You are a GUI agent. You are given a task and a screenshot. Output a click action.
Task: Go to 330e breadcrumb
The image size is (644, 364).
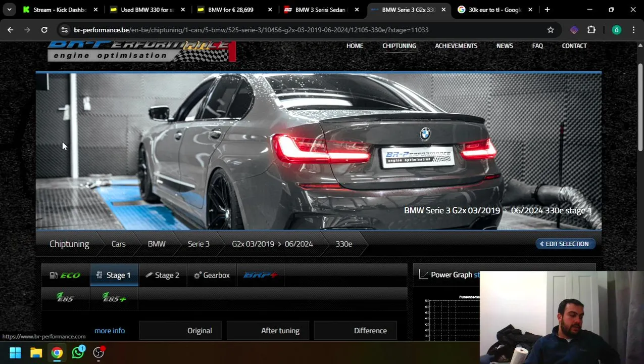[344, 244]
